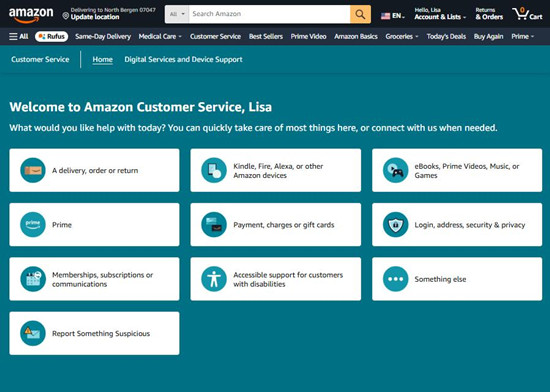Click the Kindle devices icon
The height and width of the screenshot is (392, 550).
pyautogui.click(x=214, y=170)
